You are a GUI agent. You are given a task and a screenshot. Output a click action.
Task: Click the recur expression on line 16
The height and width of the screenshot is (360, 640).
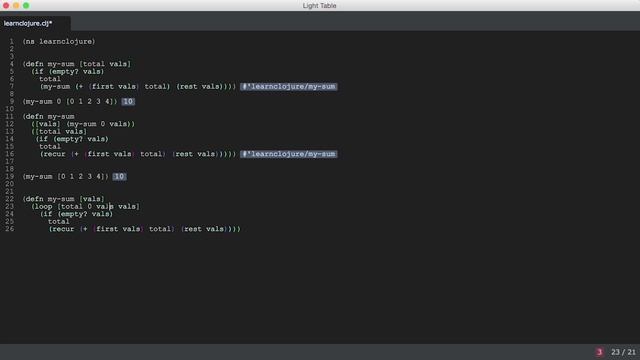tap(138, 154)
